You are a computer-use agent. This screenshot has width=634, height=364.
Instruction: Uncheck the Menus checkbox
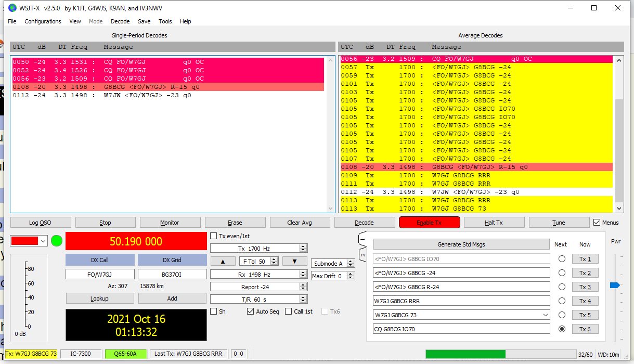point(597,223)
